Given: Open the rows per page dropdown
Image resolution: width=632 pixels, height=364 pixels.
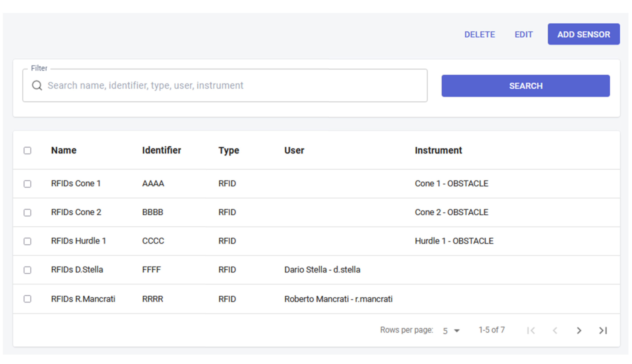Looking at the screenshot, I should 451,330.
